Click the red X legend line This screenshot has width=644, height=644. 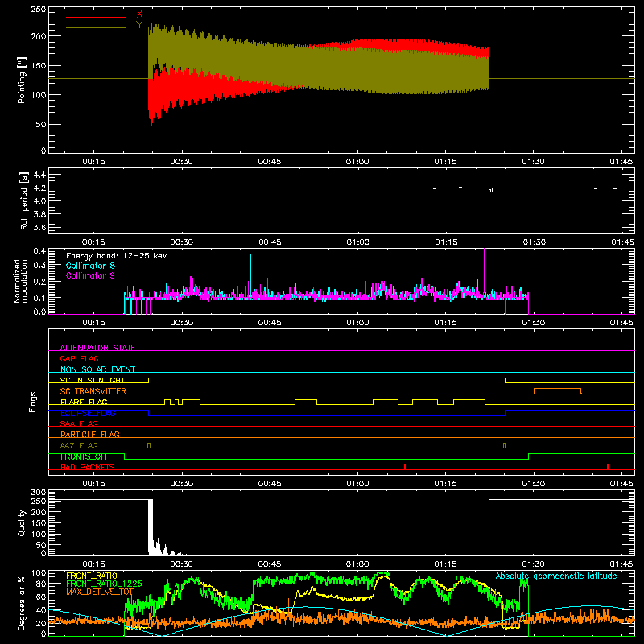pos(96,17)
